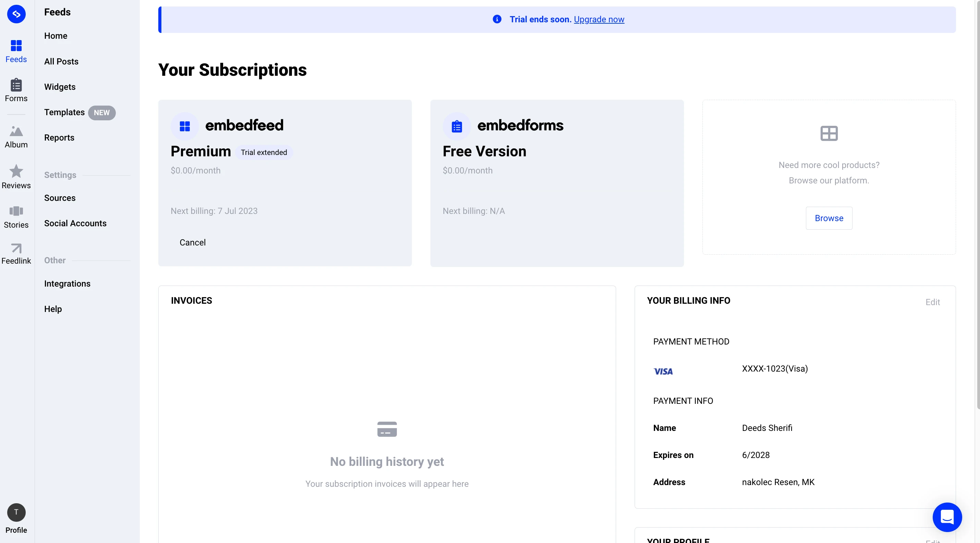Click the credit card icon in Invoices
The width and height of the screenshot is (980, 543).
click(387, 429)
